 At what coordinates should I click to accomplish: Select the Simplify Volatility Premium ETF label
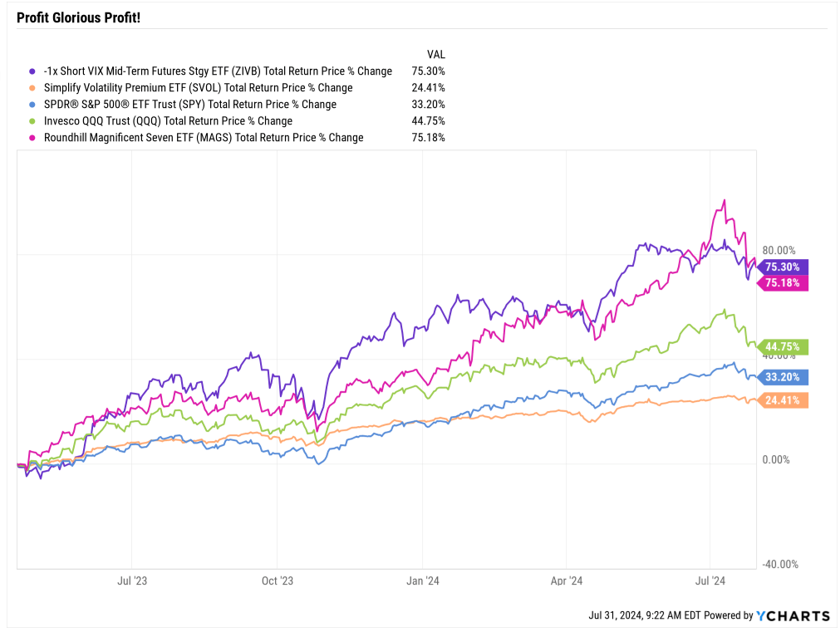click(x=196, y=88)
